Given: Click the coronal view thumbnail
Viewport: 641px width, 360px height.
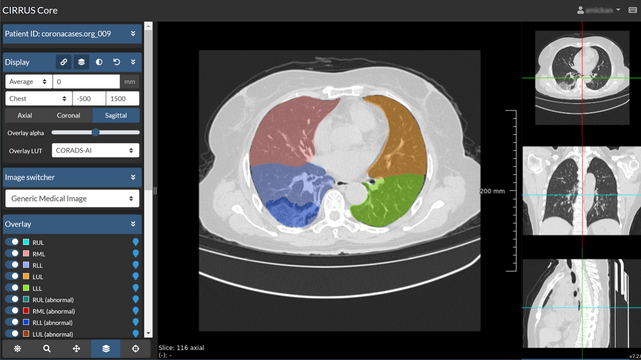Looking at the screenshot, I should [x=582, y=191].
